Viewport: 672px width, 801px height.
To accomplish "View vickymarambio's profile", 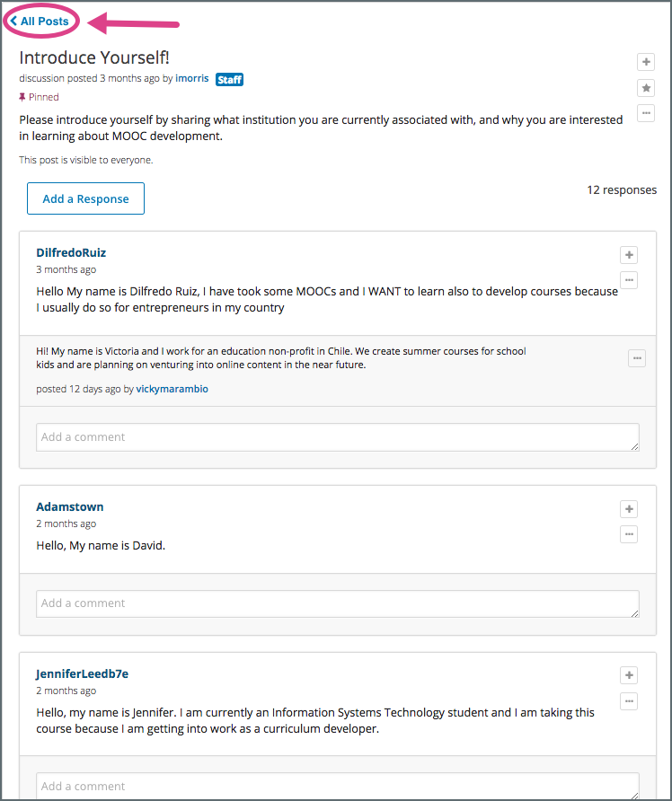I will tap(172, 389).
